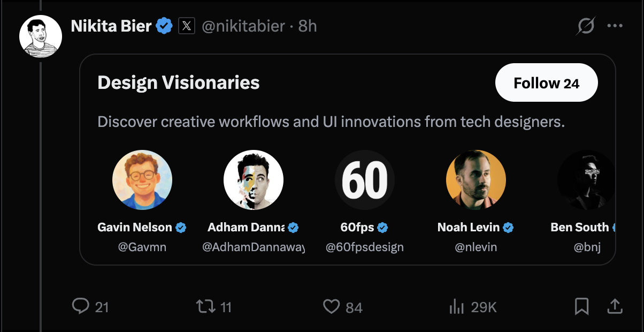Open the share post icon
Viewport: 644px width, 332px height.
pyautogui.click(x=615, y=306)
